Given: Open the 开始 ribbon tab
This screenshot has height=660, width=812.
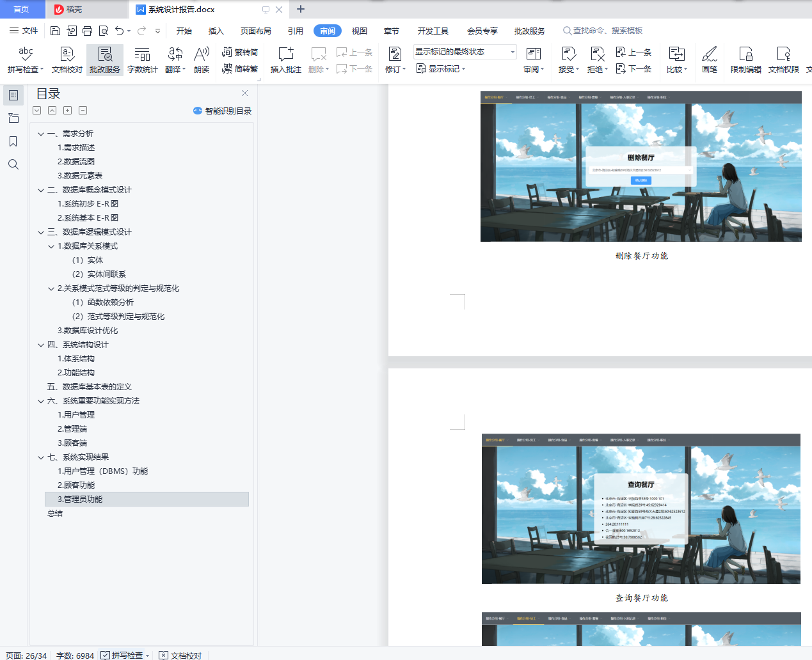Looking at the screenshot, I should (184, 31).
